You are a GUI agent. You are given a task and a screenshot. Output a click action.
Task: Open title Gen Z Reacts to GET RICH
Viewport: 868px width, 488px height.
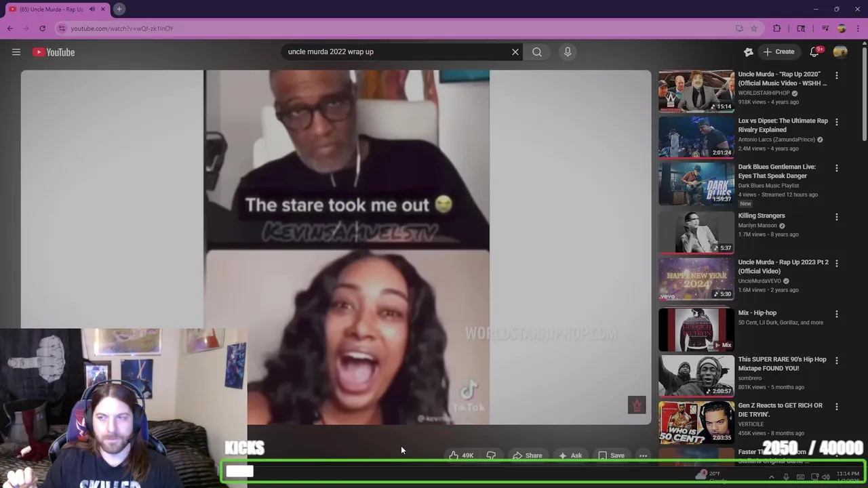click(x=780, y=409)
